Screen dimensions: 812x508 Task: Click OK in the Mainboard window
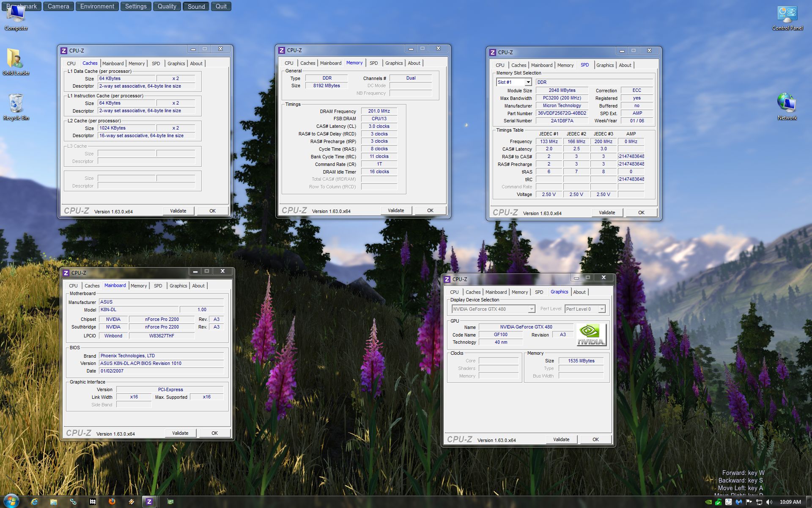click(x=214, y=433)
